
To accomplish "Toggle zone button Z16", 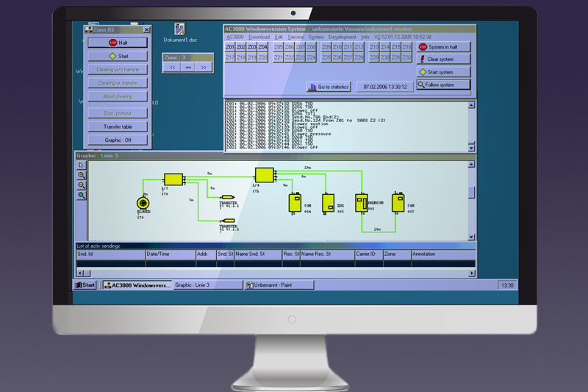I will point(407,47).
